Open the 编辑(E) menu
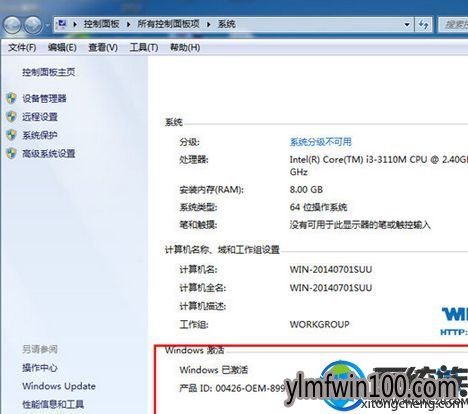 tap(62, 48)
